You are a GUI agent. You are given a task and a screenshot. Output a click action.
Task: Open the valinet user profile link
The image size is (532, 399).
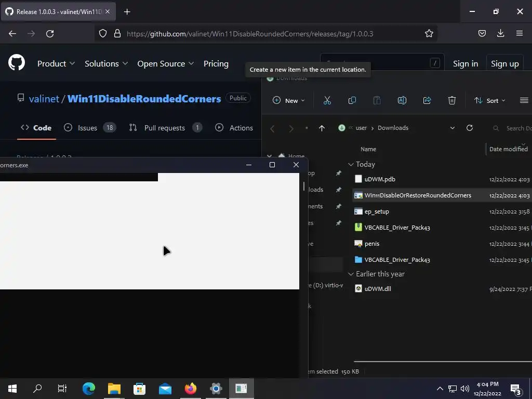[44, 99]
